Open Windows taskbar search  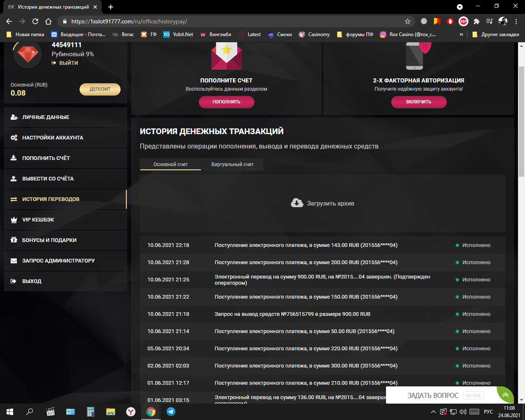click(30, 412)
